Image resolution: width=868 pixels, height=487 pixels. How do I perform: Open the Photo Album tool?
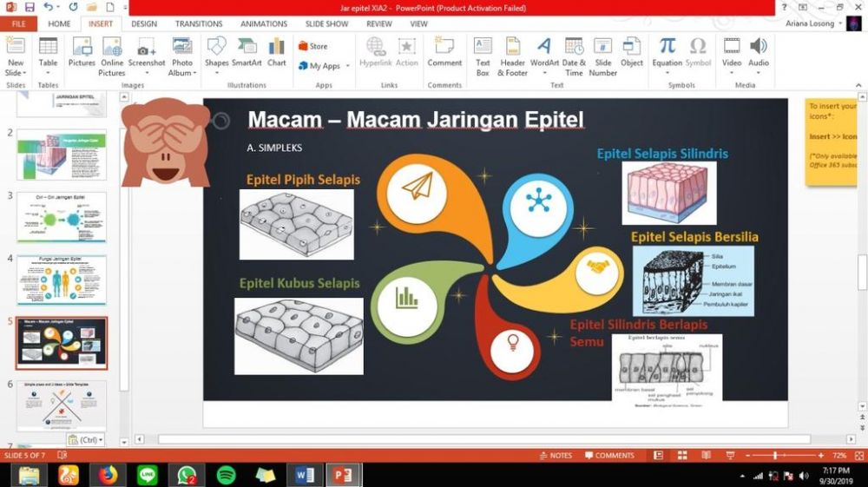[x=182, y=56]
